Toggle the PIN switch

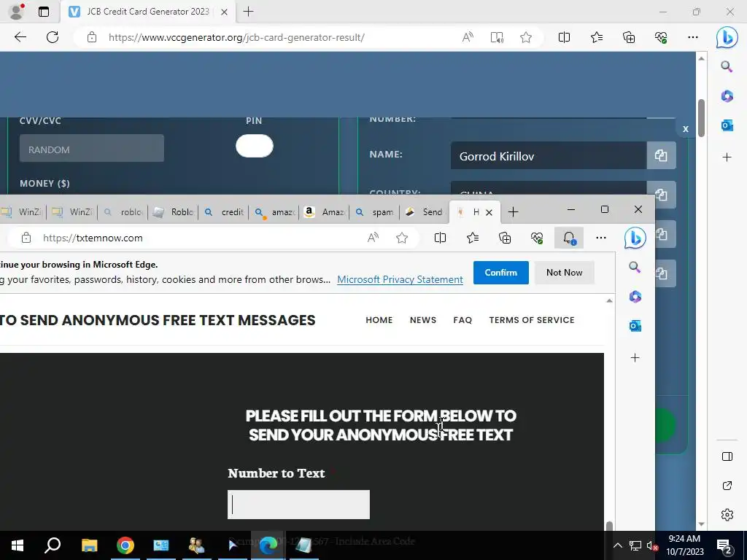(255, 146)
